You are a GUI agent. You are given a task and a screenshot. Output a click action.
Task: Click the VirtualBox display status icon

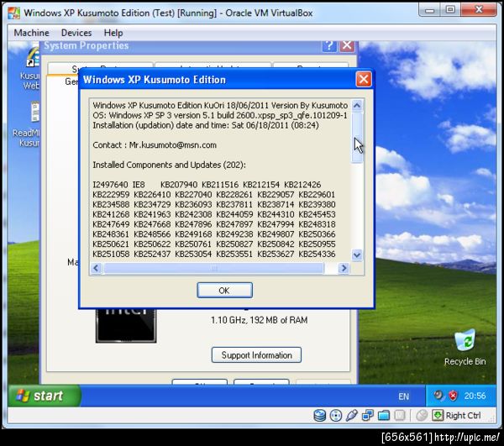coord(400,416)
